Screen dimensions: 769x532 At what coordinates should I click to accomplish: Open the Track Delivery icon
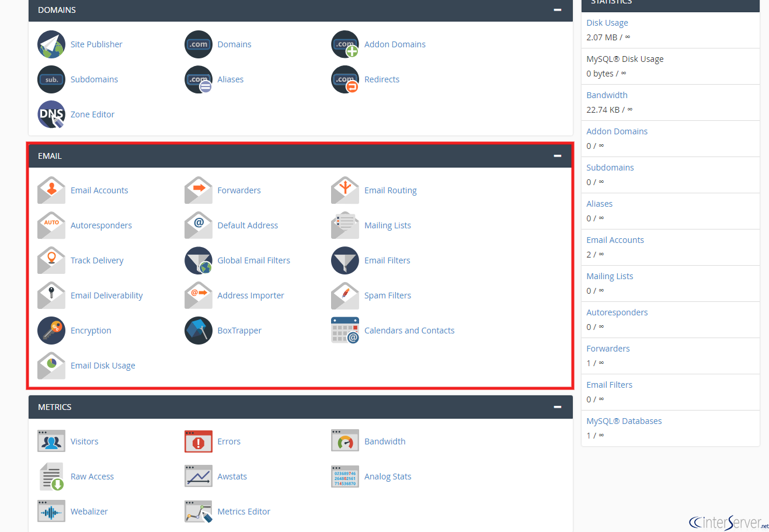(x=51, y=260)
